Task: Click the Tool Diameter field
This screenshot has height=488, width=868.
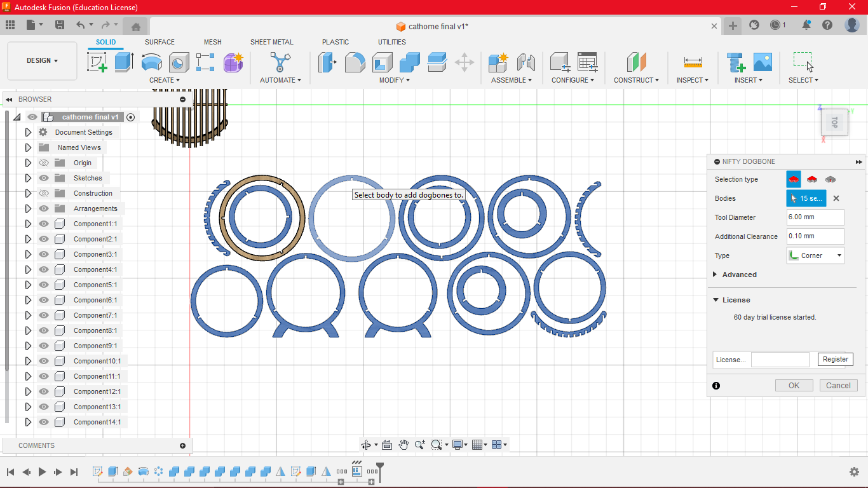Action: point(815,217)
